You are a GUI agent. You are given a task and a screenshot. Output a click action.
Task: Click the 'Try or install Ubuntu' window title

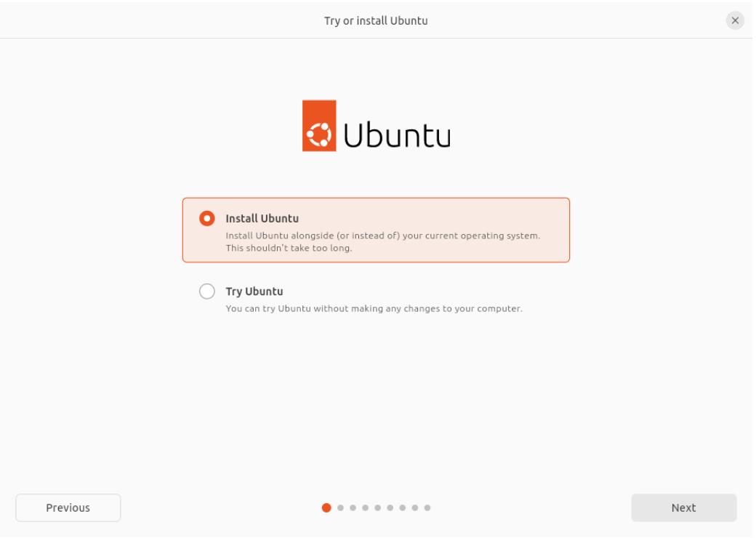377,21
